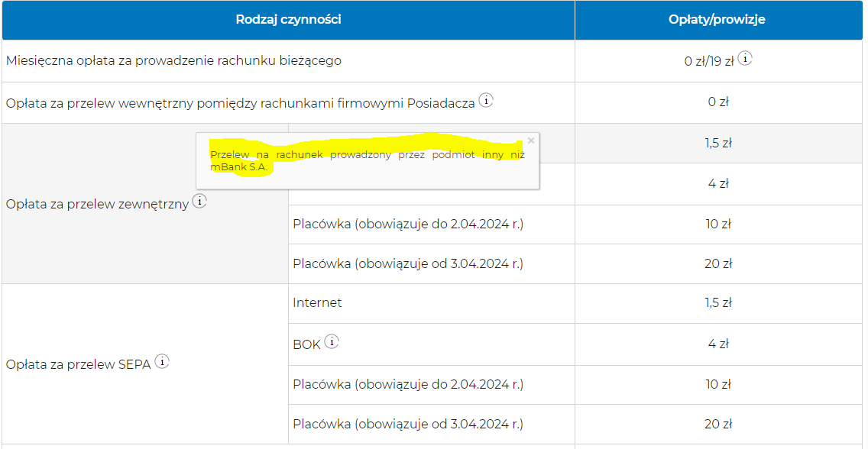Image resolution: width=868 pixels, height=449 pixels.
Task: Select Opłata za przelew wewnętrzny row label
Action: pyautogui.click(x=240, y=103)
